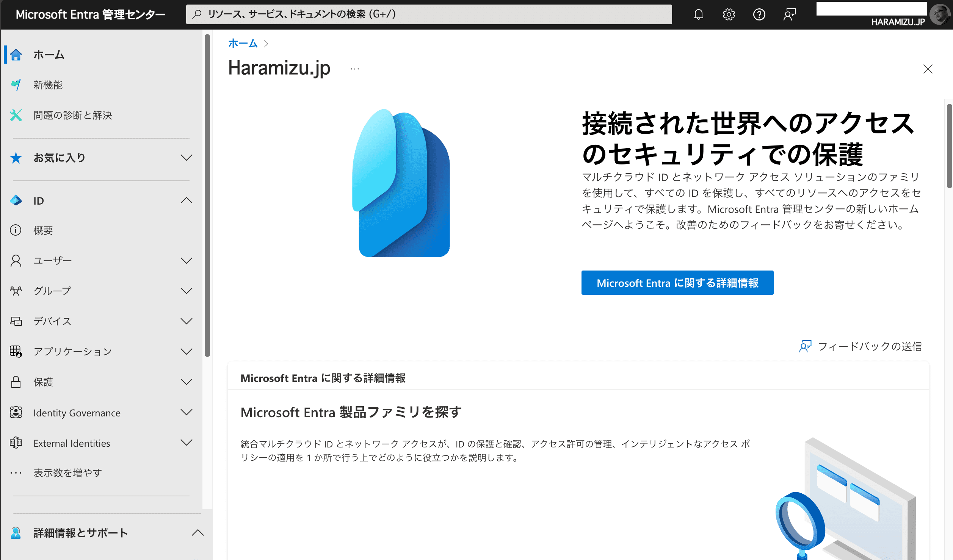Click the 概要 info icon in sidebar
Image resolution: width=953 pixels, height=560 pixels.
16,230
